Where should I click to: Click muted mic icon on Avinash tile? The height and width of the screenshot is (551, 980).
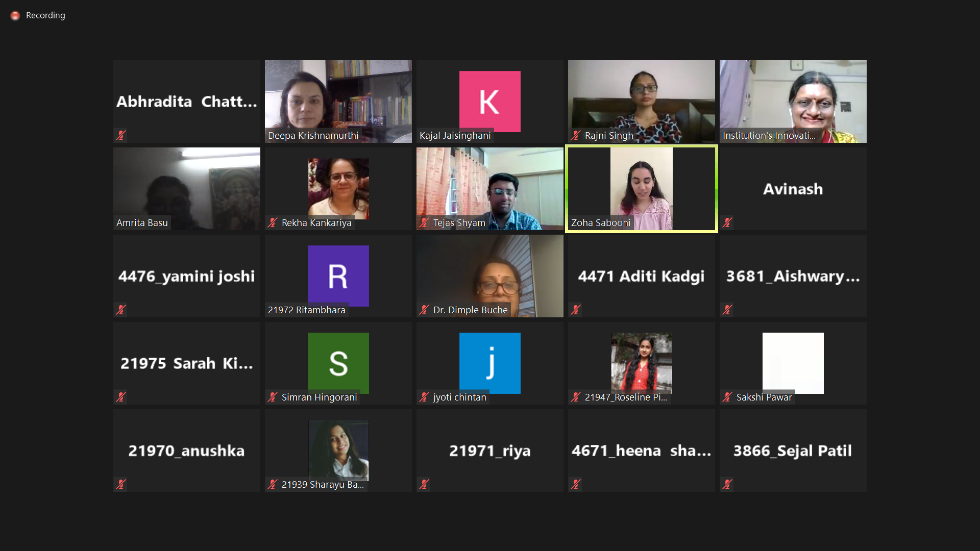[727, 222]
